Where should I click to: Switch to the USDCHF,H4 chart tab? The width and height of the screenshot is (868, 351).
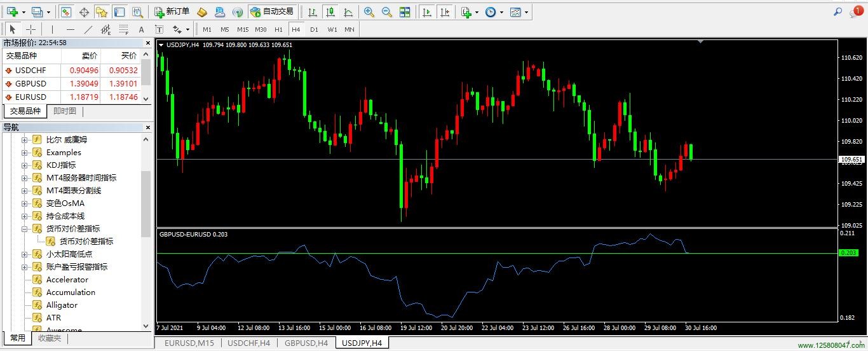coord(249,343)
